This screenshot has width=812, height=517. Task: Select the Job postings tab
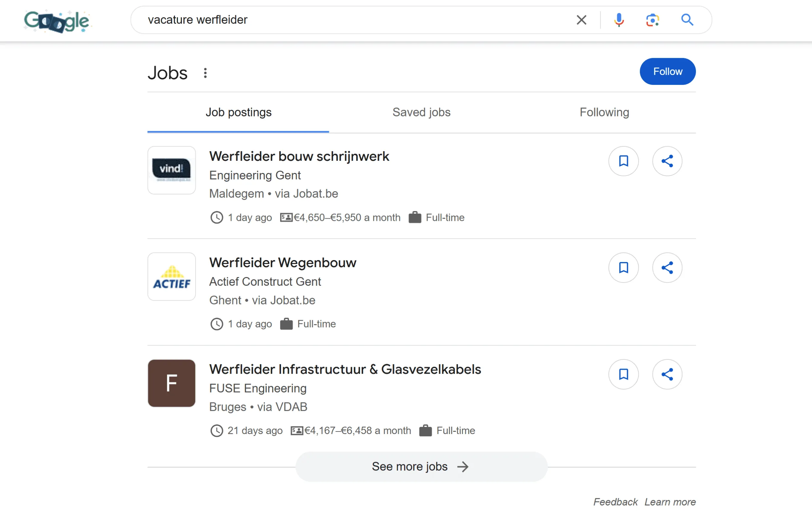[238, 112]
